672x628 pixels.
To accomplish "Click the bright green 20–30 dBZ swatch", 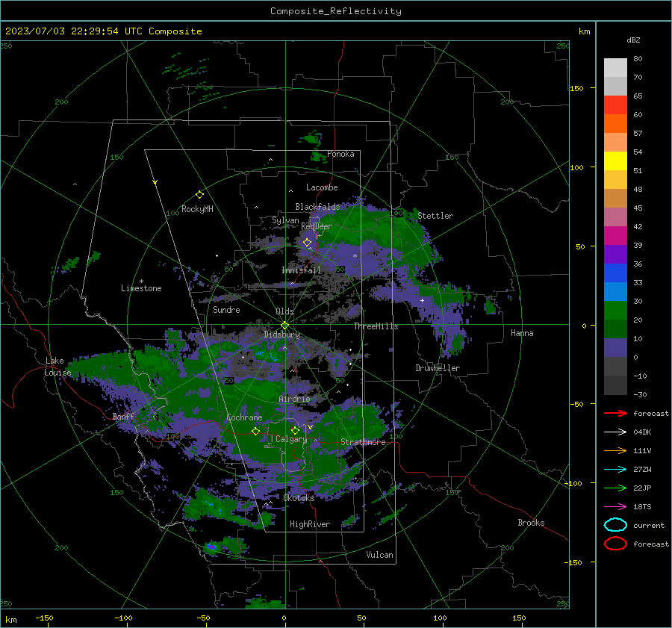I will [x=615, y=311].
